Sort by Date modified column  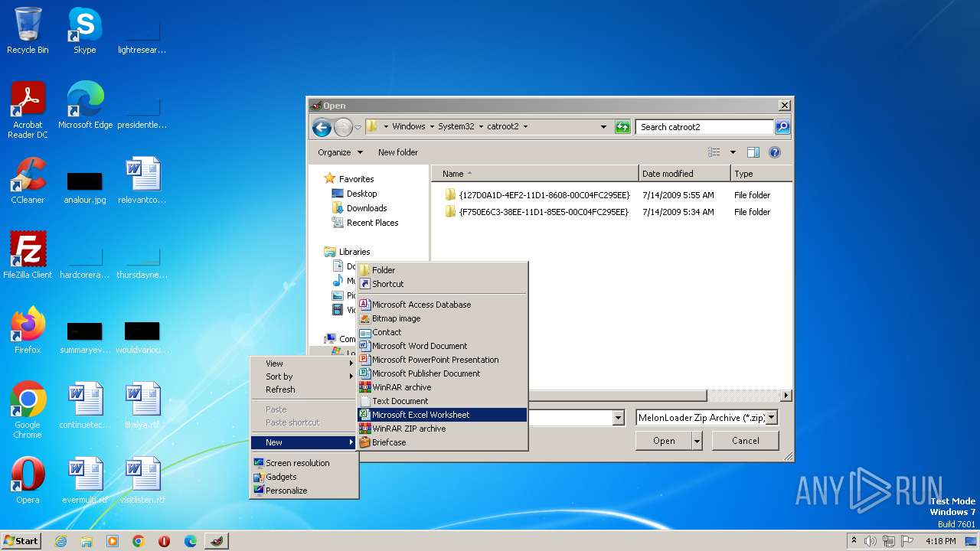point(684,174)
